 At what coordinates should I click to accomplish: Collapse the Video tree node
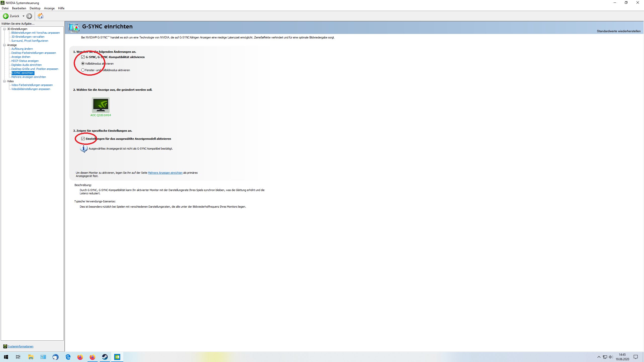coord(4,81)
